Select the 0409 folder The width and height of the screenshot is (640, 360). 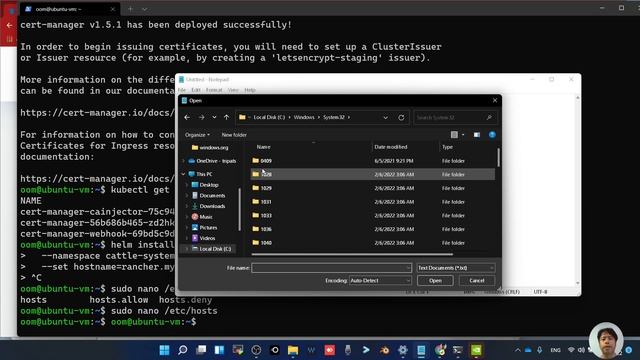click(372, 161)
